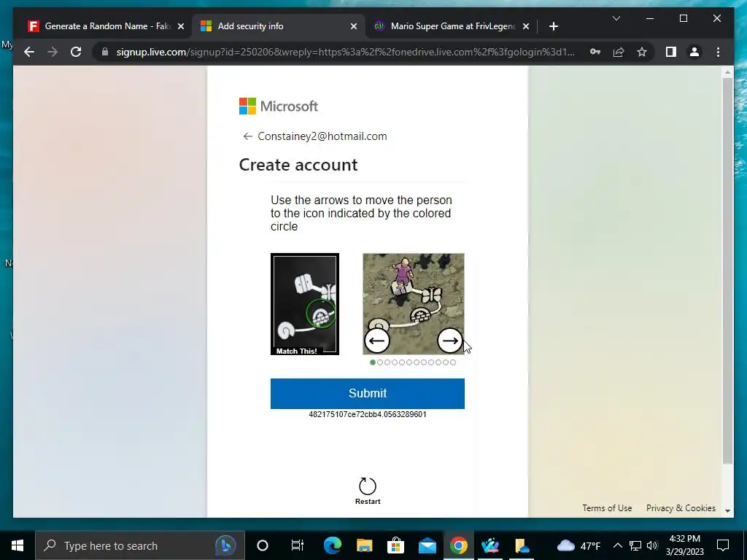
Task: Open the Windows Start menu
Action: [18, 545]
